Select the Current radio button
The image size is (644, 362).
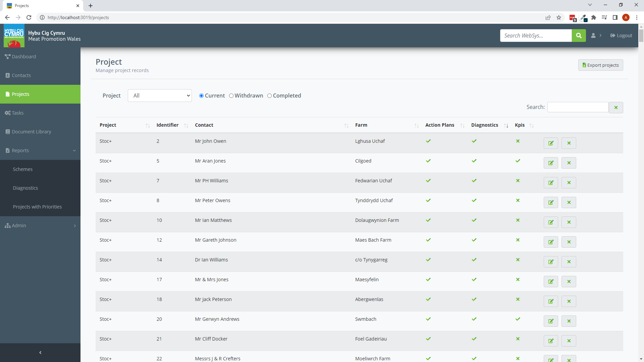(201, 96)
